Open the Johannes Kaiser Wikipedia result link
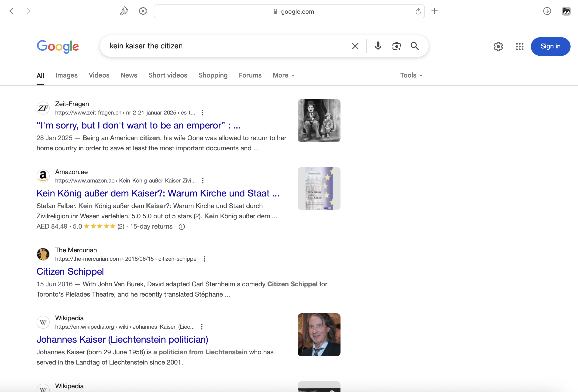The height and width of the screenshot is (392, 578). point(122,339)
